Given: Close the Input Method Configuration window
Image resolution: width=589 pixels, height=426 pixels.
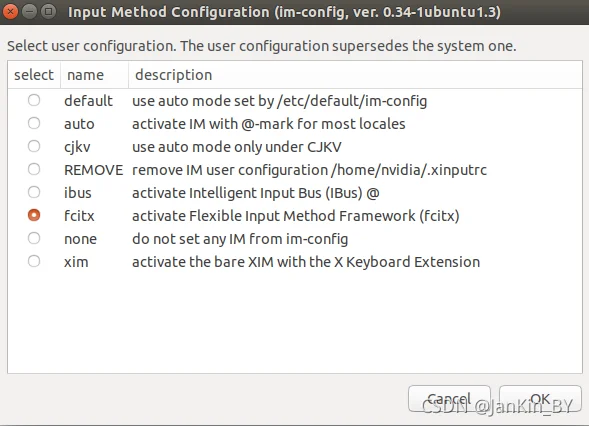Looking at the screenshot, I should coord(11,12).
